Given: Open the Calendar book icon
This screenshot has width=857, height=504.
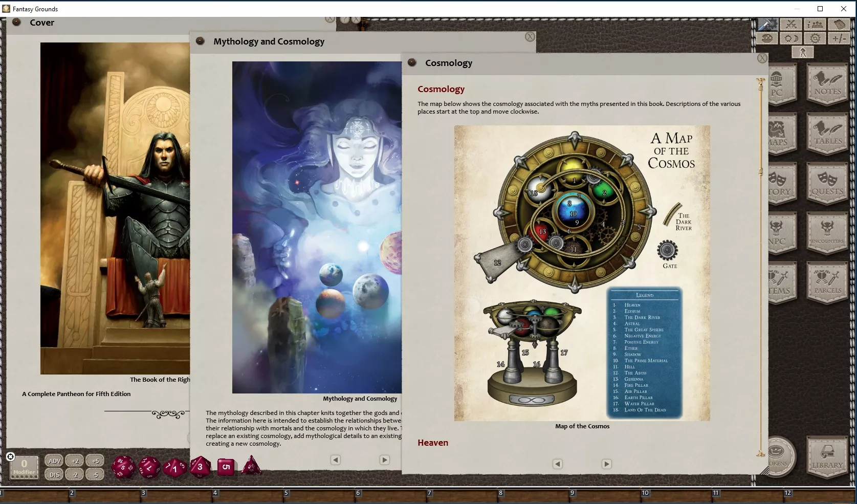Looking at the screenshot, I should coord(839,24).
